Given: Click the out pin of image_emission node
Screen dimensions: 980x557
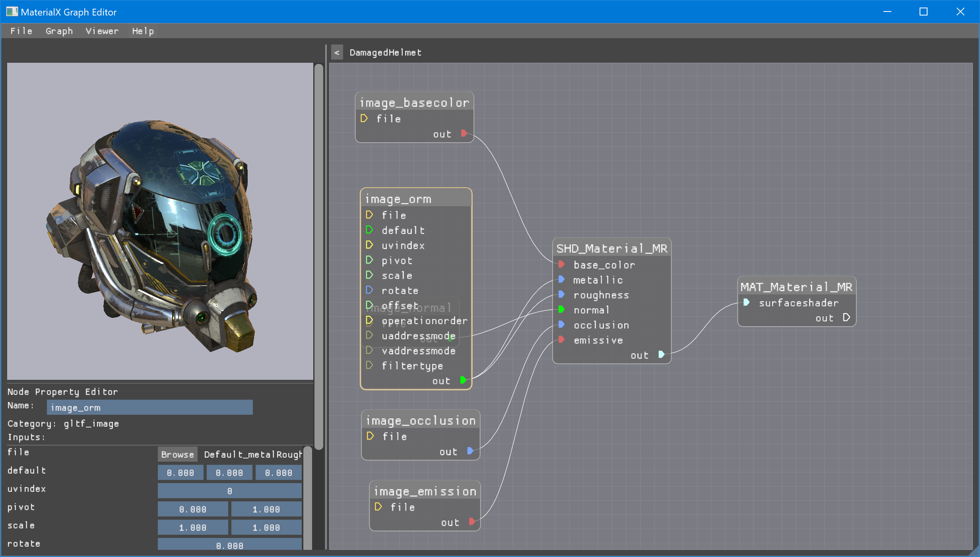Looking at the screenshot, I should [x=472, y=522].
